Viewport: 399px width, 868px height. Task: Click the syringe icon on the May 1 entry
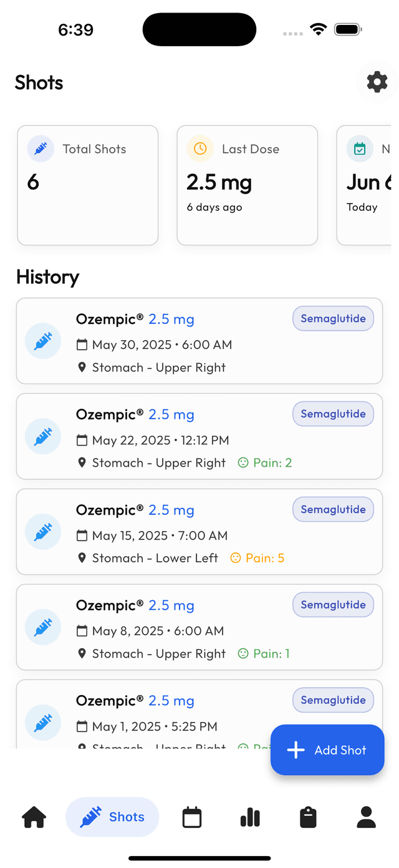(x=42, y=722)
